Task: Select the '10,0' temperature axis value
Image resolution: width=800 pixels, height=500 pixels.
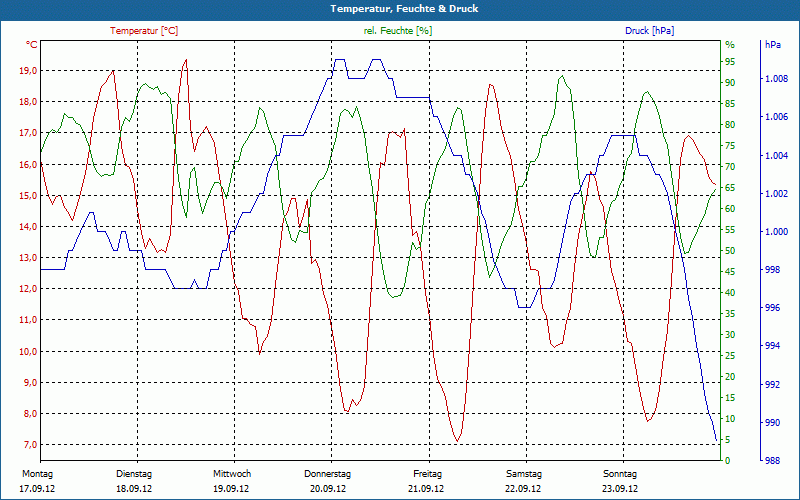Action: (x=28, y=352)
